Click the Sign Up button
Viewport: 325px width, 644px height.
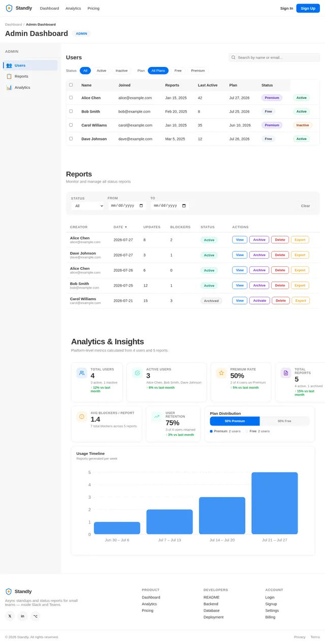click(x=308, y=8)
